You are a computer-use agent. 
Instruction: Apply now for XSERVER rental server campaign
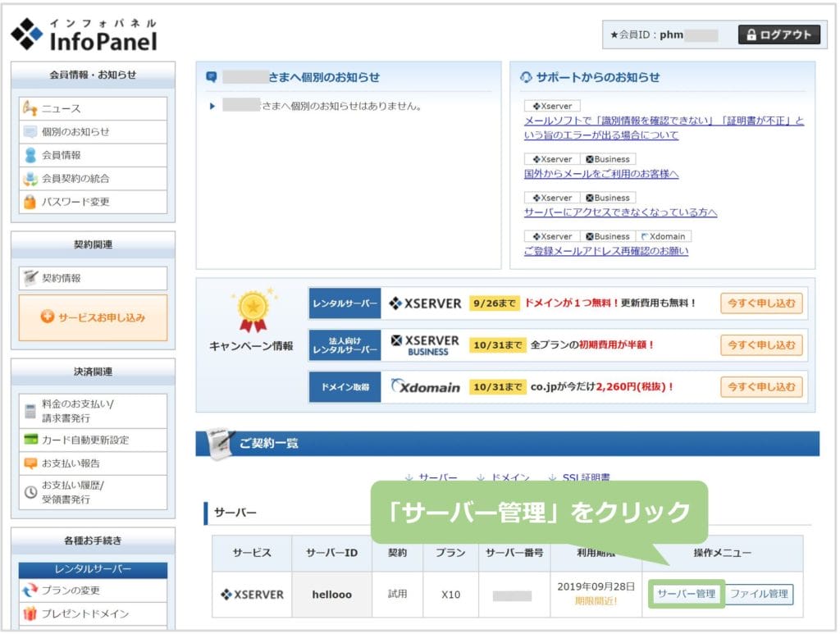[761, 303]
